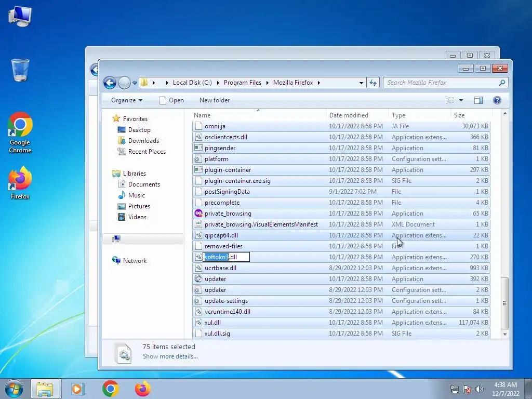Open Help with the question mark icon
This screenshot has width=532, height=399.
click(497, 100)
